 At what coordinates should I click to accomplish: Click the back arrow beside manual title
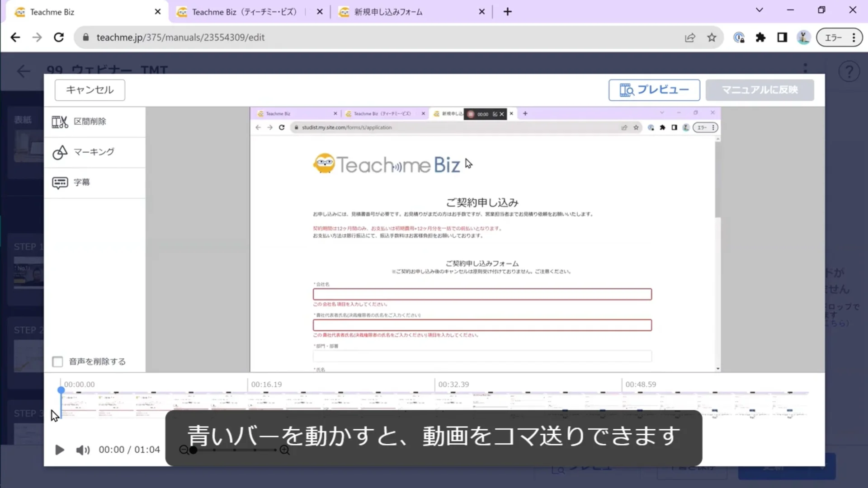[x=24, y=71]
